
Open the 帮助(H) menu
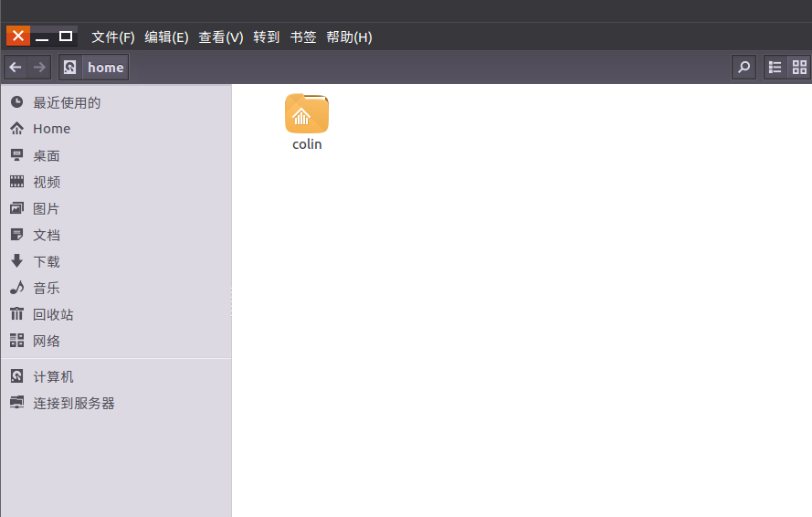[349, 37]
